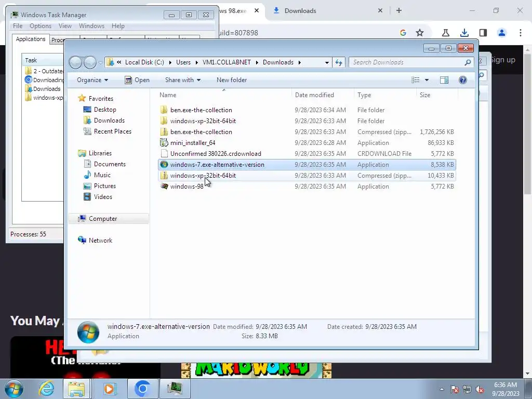Open Chrome's three-dot menu

(x=520, y=33)
